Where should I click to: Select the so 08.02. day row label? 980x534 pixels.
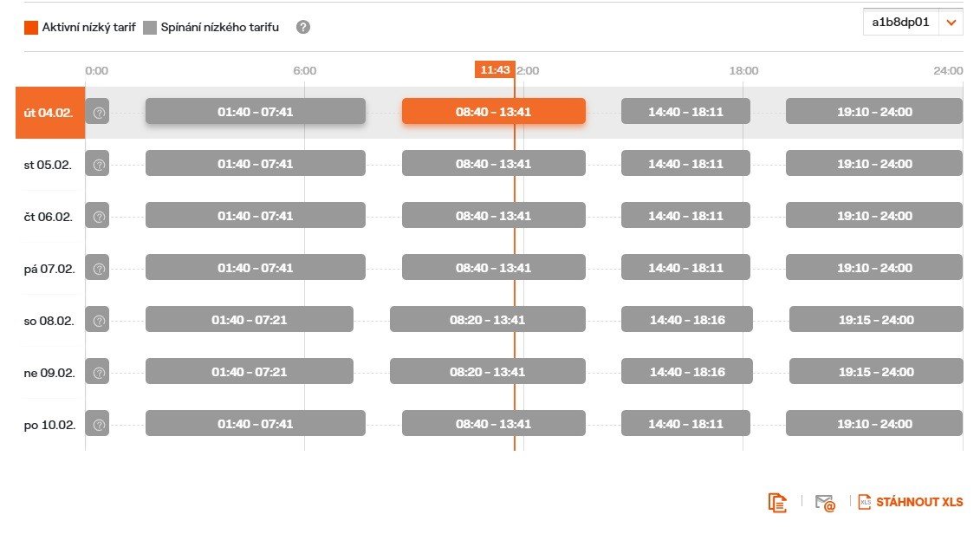[49, 321]
